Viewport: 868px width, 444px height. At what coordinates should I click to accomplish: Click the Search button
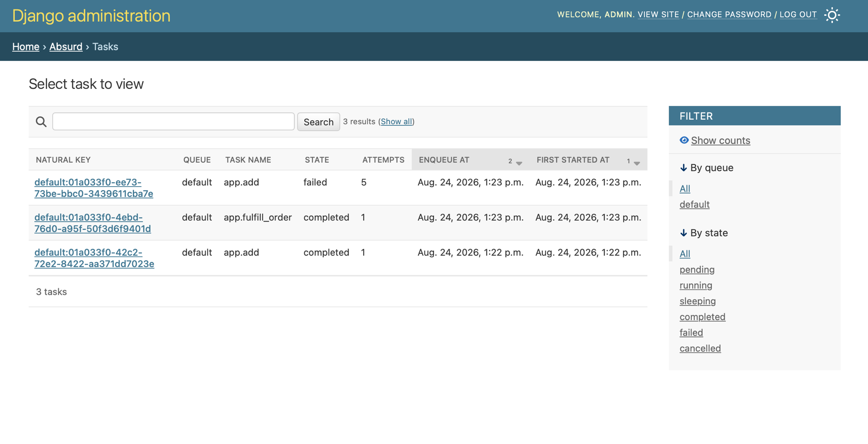[319, 122]
